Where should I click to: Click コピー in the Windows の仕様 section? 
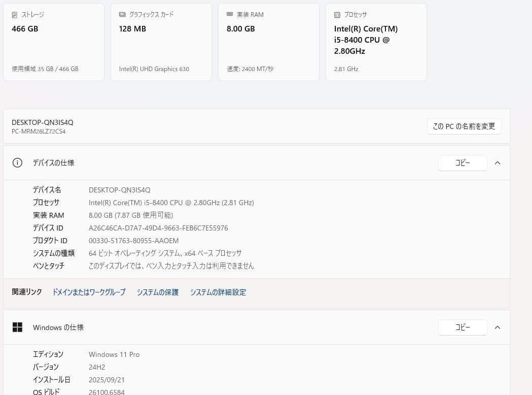pyautogui.click(x=462, y=327)
